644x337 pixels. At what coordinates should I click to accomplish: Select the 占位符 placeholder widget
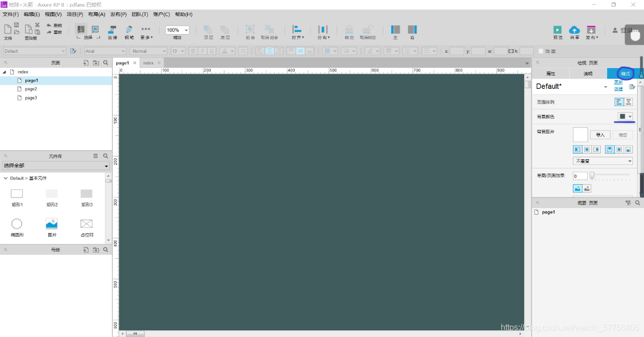(87, 227)
